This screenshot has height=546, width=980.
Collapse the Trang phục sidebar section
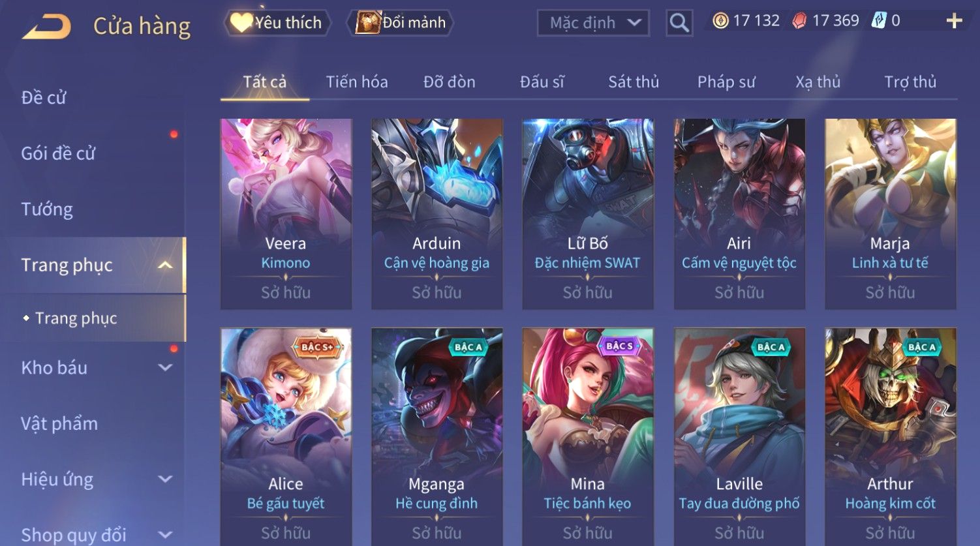tap(166, 265)
